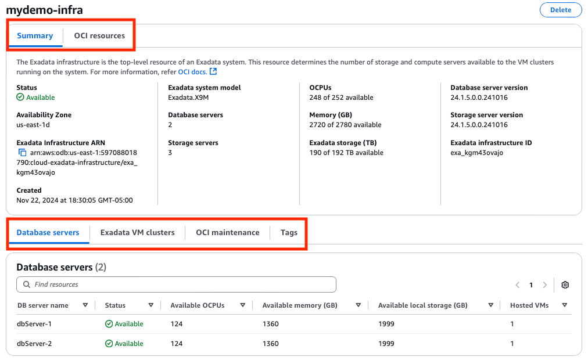Sort by Available OCPUs column

pyautogui.click(x=242, y=305)
